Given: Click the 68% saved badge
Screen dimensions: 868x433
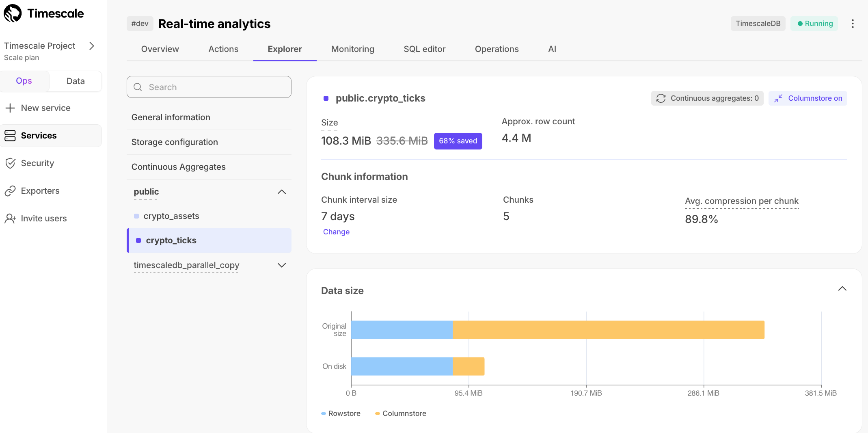Looking at the screenshot, I should pos(458,141).
